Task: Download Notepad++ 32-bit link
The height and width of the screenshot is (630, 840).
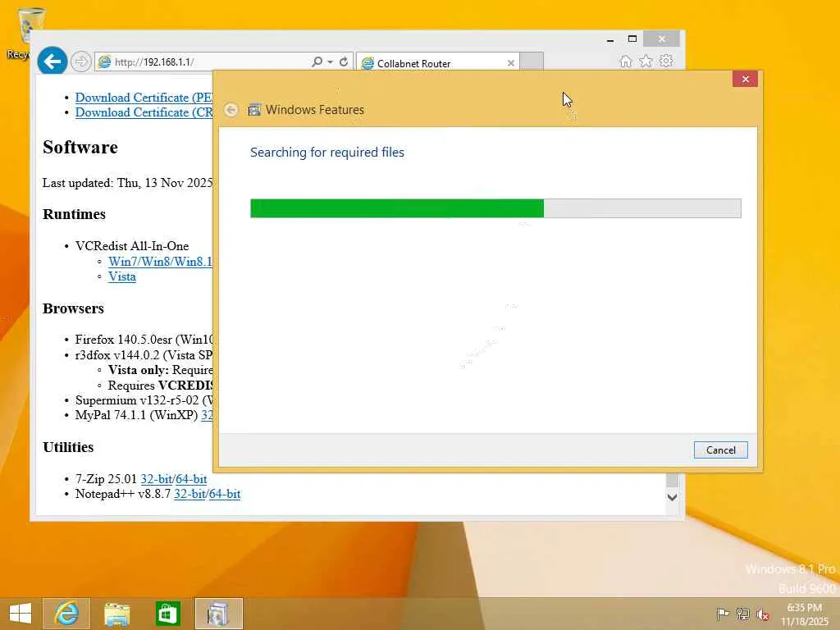Action: click(x=189, y=494)
